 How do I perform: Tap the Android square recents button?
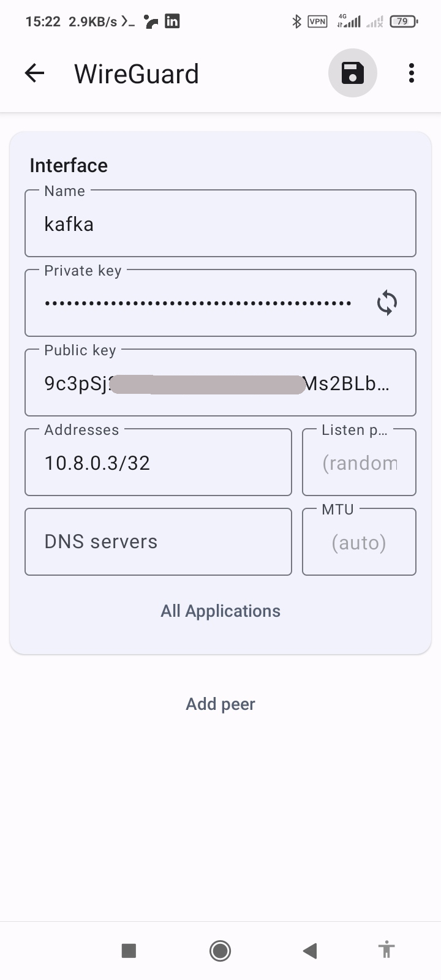(129, 951)
